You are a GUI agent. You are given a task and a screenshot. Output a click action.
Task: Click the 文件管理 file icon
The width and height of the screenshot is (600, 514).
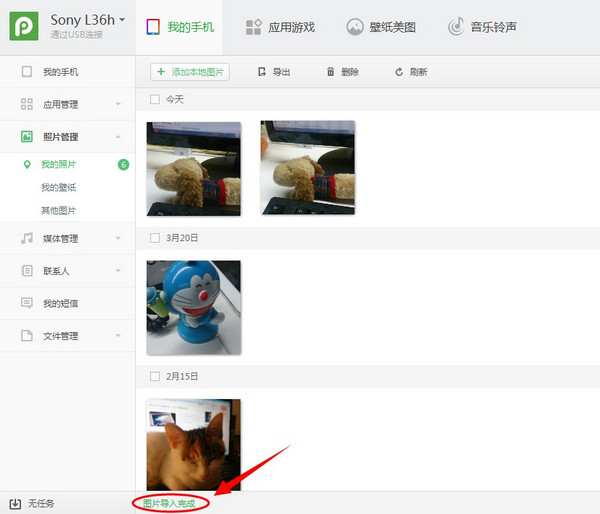[27, 336]
